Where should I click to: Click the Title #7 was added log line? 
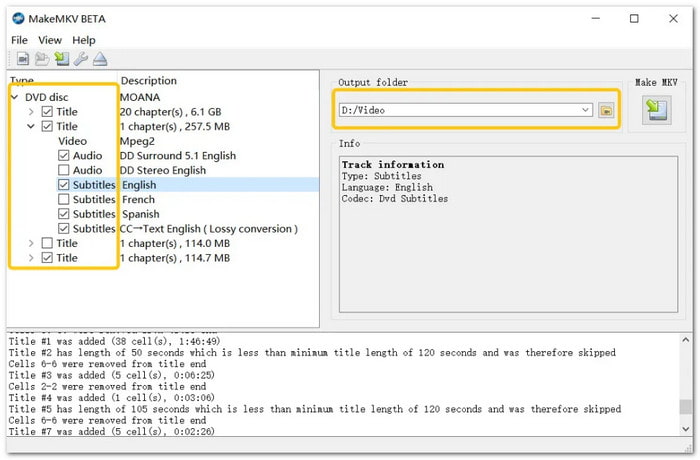[112, 431]
